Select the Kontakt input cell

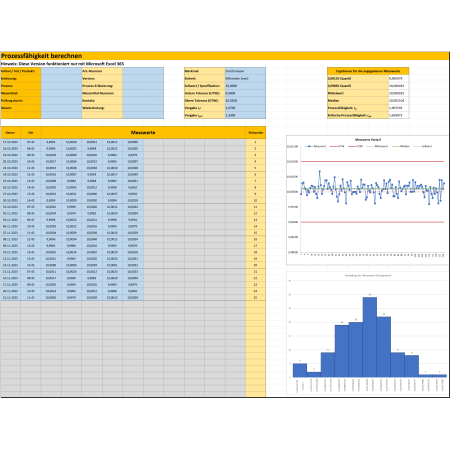143,100
